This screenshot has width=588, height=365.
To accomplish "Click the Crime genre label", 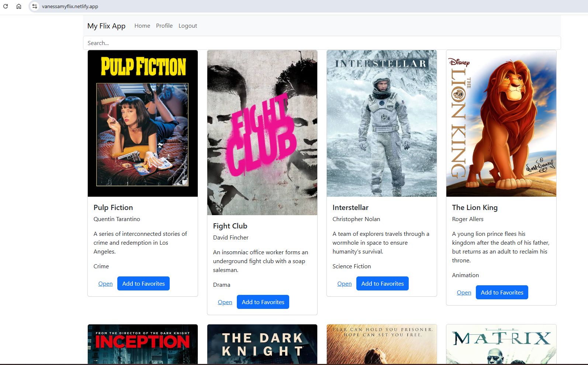I will click(x=101, y=266).
